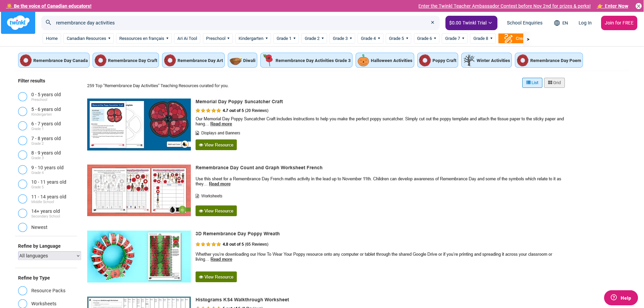Screen dimensions: 644x308
Task: Select the Diwali lamp topic chip
Action: click(243, 60)
